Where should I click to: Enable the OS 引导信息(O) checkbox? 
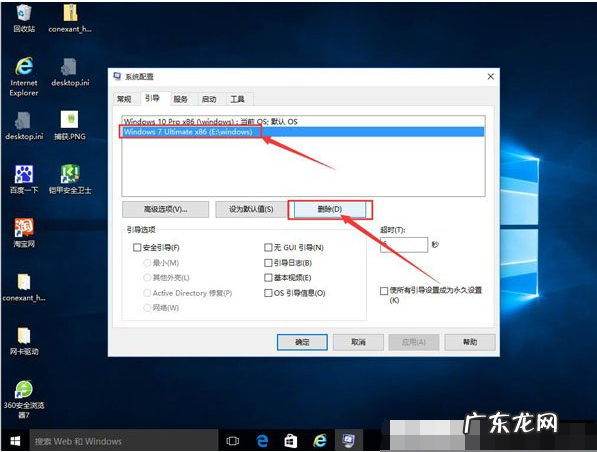click(x=268, y=293)
